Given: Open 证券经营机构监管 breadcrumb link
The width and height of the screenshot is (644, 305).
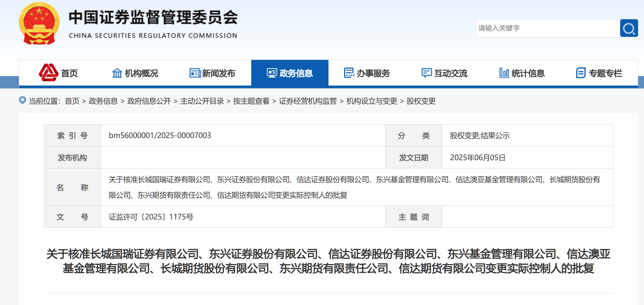Looking at the screenshot, I should pyautogui.click(x=308, y=101).
